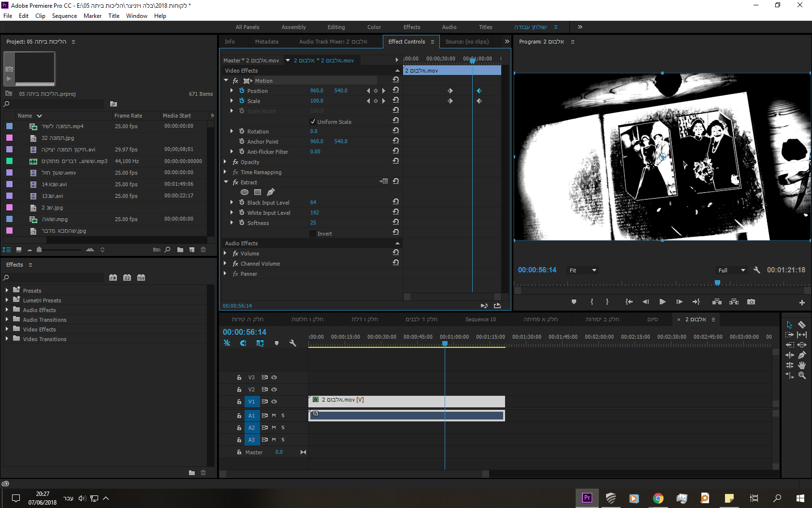Sort the project list by Frame Rate
This screenshot has width=812, height=508.
coord(128,116)
